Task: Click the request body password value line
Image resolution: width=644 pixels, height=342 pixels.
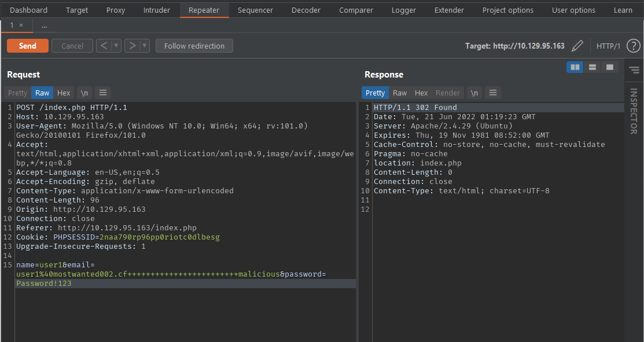Action: point(44,284)
